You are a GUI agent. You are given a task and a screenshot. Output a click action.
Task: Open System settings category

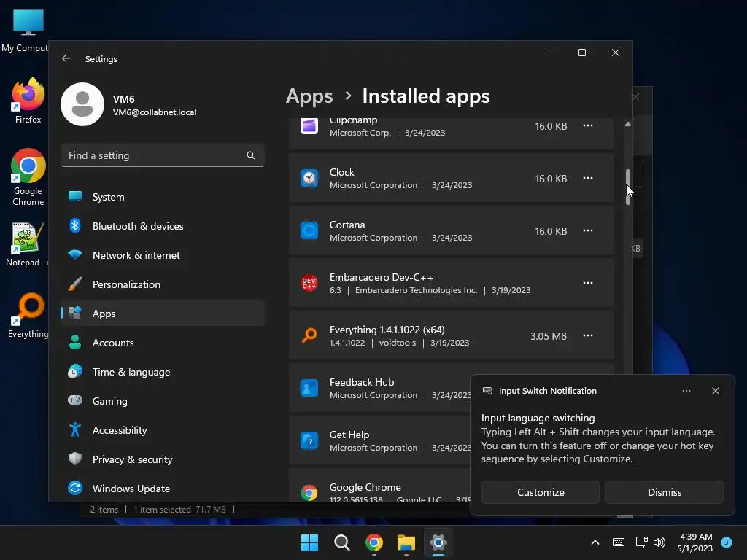[163, 197]
